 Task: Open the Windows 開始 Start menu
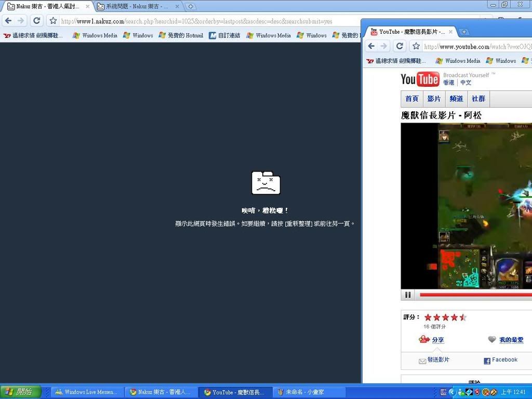pos(21,392)
